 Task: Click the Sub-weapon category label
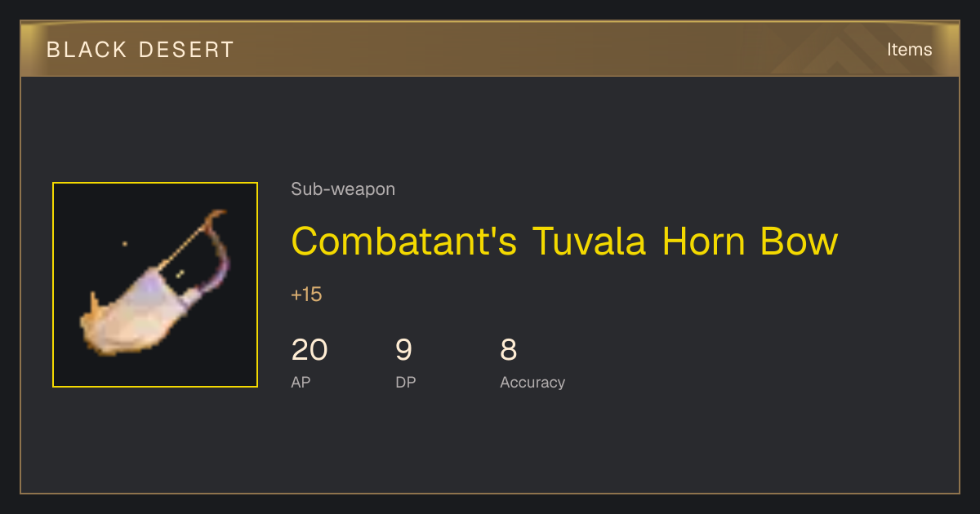(x=343, y=189)
